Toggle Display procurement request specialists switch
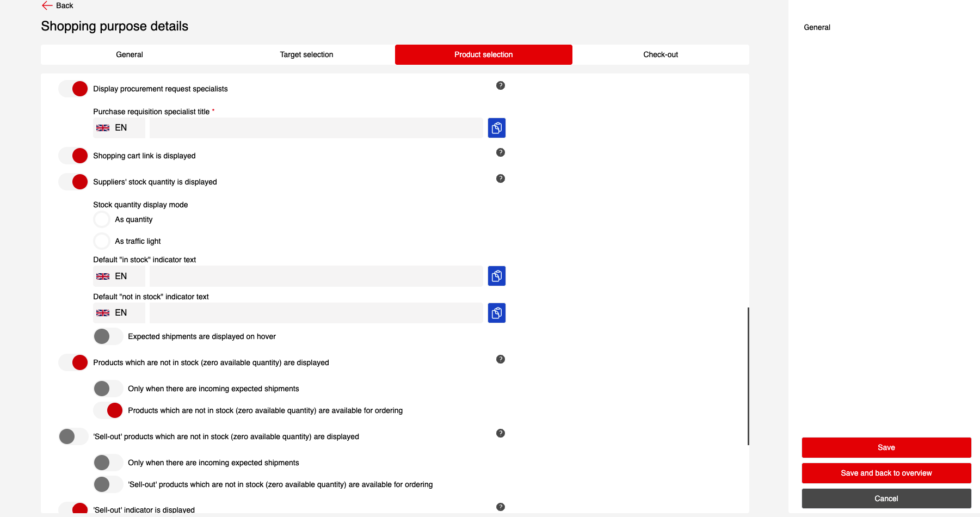The width and height of the screenshot is (980, 517). [x=73, y=89]
